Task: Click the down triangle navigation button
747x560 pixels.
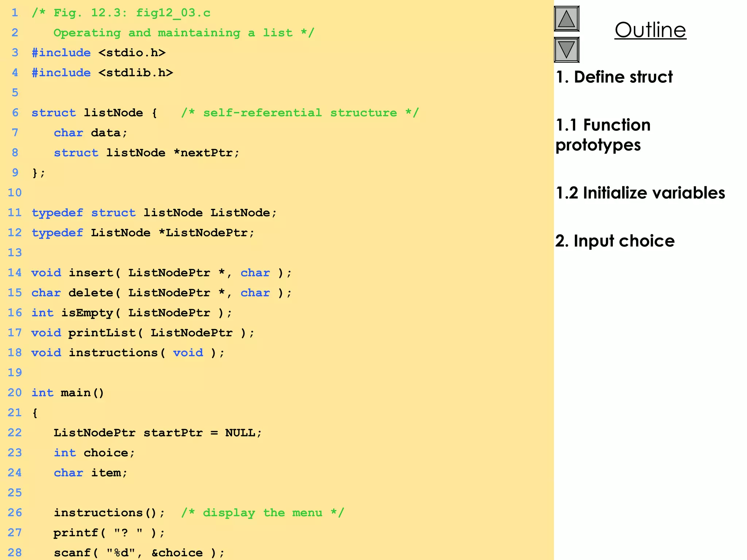Action: pyautogui.click(x=566, y=50)
